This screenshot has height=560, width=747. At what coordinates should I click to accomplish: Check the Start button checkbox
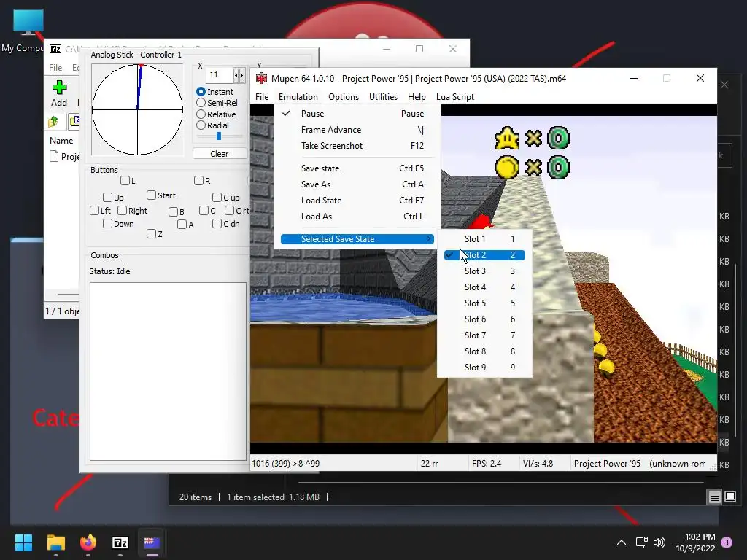point(152,195)
